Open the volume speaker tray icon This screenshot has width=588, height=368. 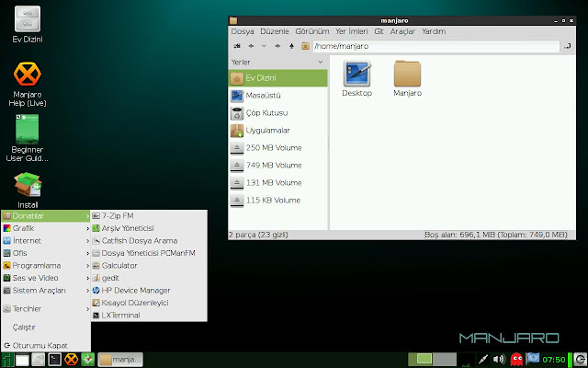(499, 360)
